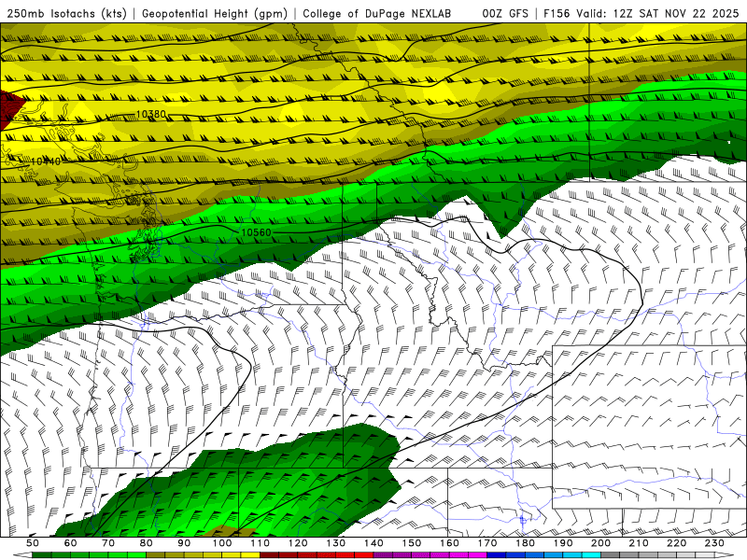
Task: Click the 200 kts color scale label
Action: (x=601, y=543)
